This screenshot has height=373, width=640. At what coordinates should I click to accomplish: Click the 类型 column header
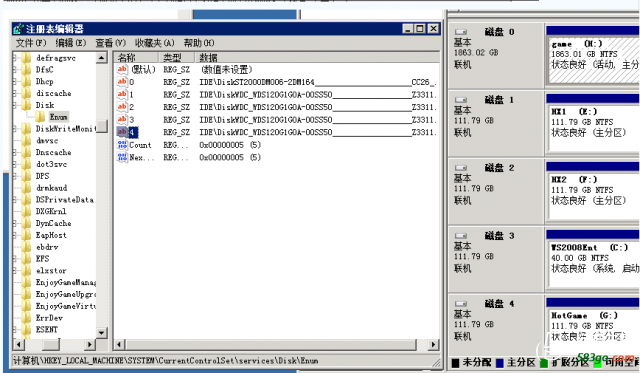(x=176, y=57)
